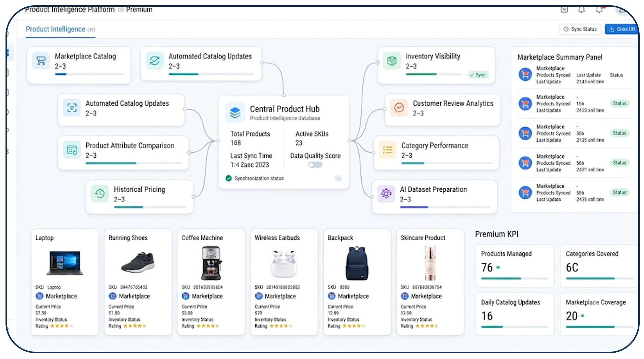Click the Automated Catalog Updates refresh icon
This screenshot has width=644, height=359.
(154, 61)
